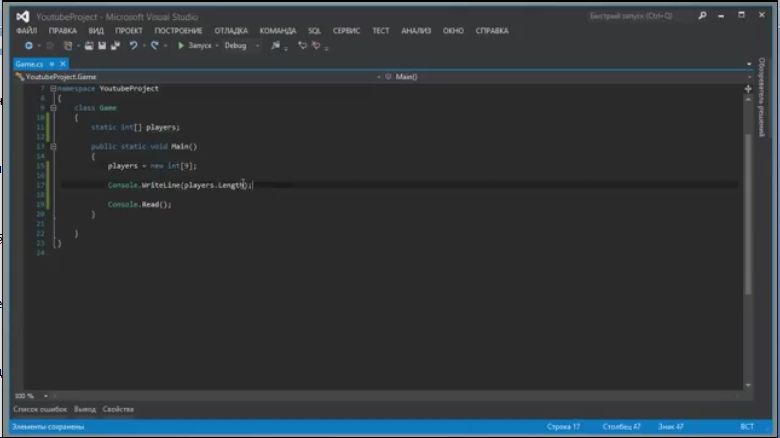Click the Find in Files toolbar icon
The width and height of the screenshot is (780, 438).
[x=275, y=45]
